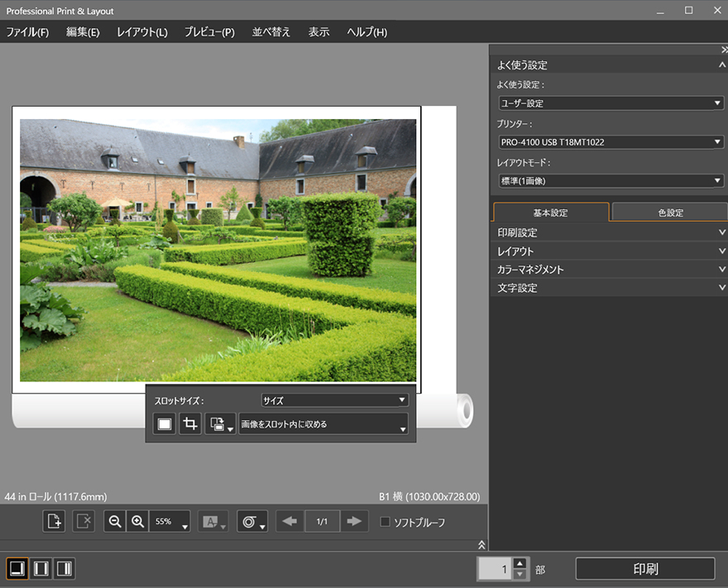Expand the カラーマネジメント section
Viewport: 728px width, 588px height.
(x=609, y=270)
